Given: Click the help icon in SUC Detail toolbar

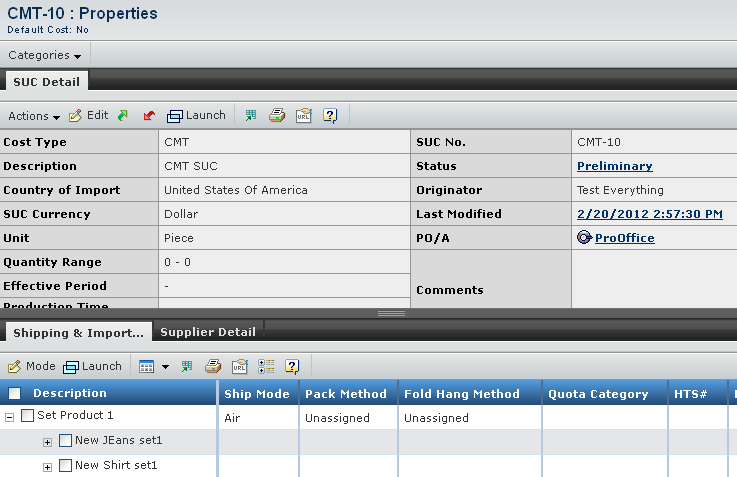Looking at the screenshot, I should (x=330, y=116).
